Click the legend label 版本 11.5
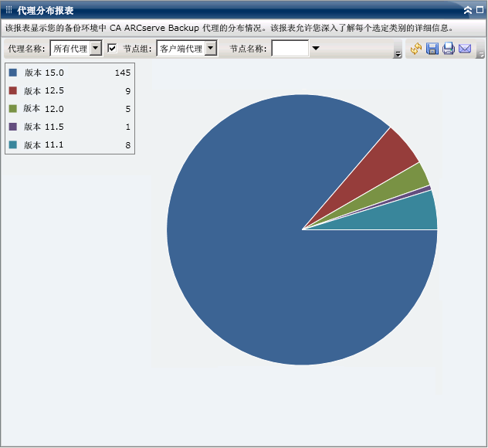 click(x=44, y=127)
